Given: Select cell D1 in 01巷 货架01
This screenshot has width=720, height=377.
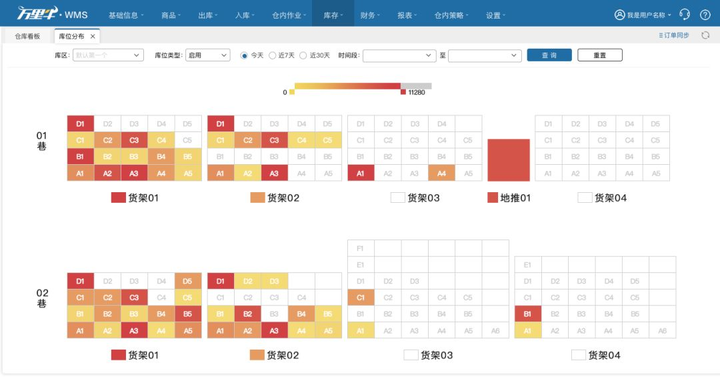Looking at the screenshot, I should 80,124.
